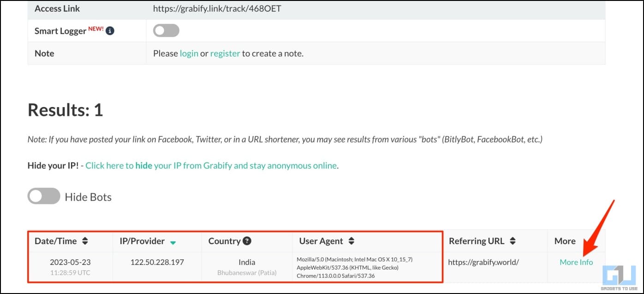Click the Note row label
Screen dimensions: 644x294
tap(44, 54)
